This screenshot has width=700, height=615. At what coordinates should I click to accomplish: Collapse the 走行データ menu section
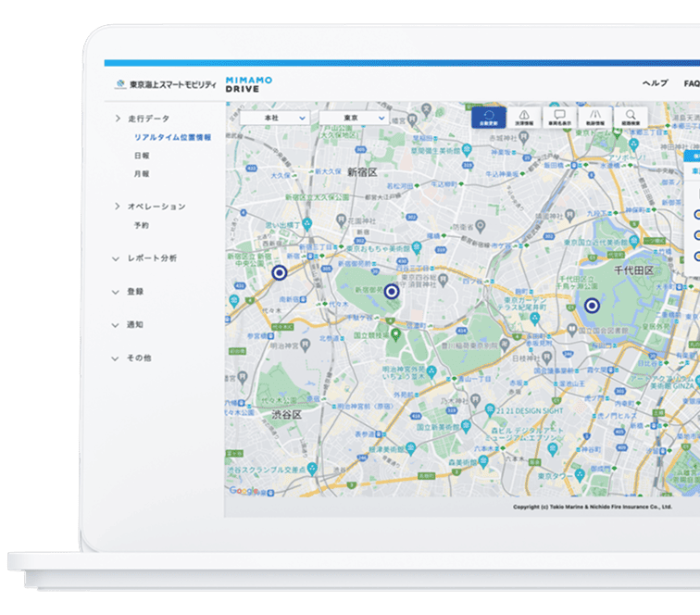click(143, 119)
